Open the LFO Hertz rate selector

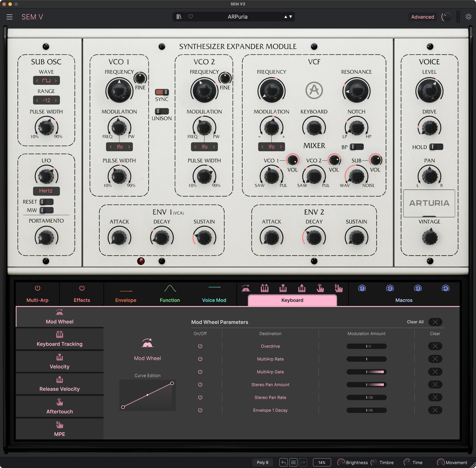coord(46,191)
